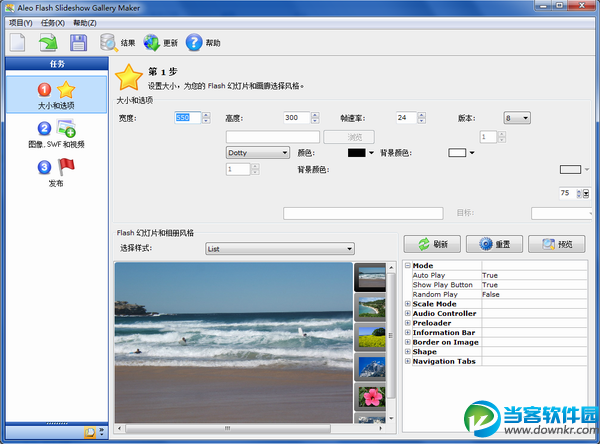Click the pink hibiscus flower thumbnail
This screenshot has height=444, width=600.
coord(370,397)
